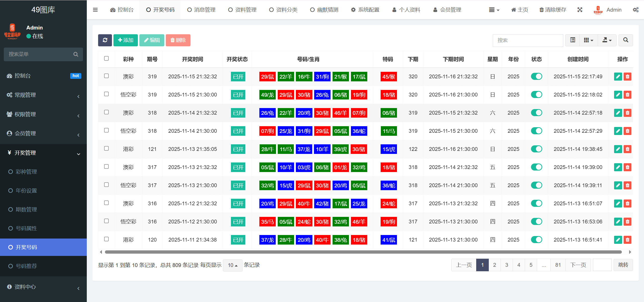
Task: Check the select-all checkbox in the table header
Action: [106, 59]
